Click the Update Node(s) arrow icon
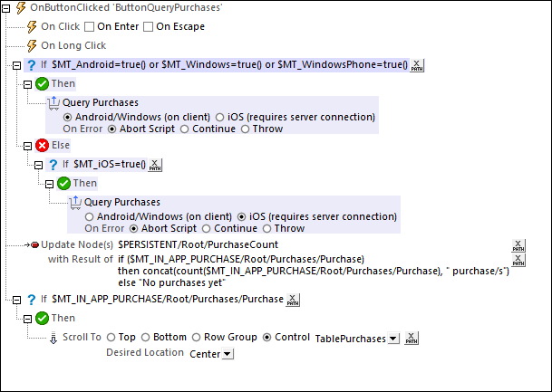The width and height of the screenshot is (552, 392). (32, 244)
